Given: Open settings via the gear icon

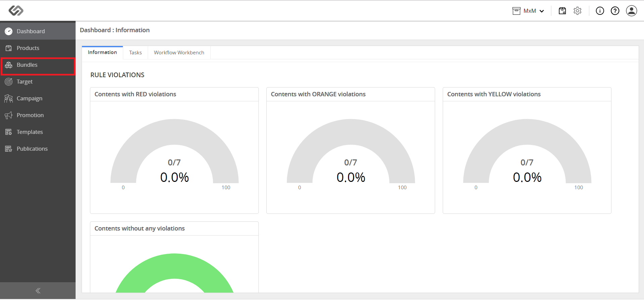Looking at the screenshot, I should [x=577, y=11].
